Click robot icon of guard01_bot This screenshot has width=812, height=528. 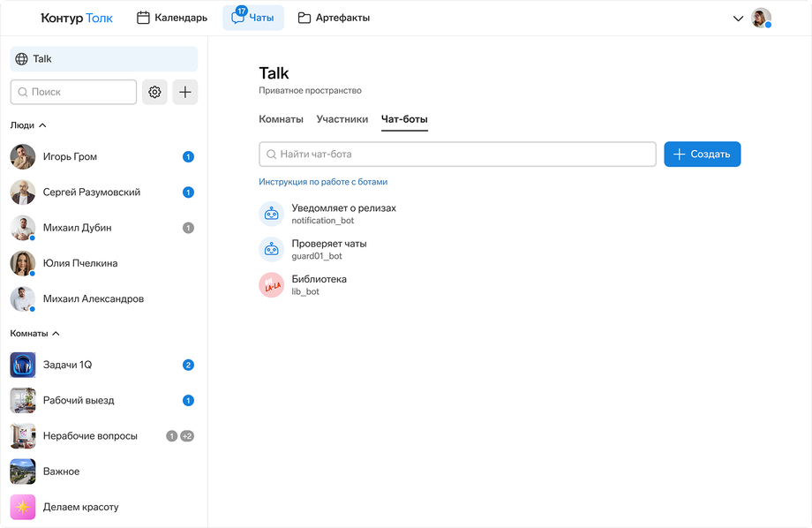271,249
